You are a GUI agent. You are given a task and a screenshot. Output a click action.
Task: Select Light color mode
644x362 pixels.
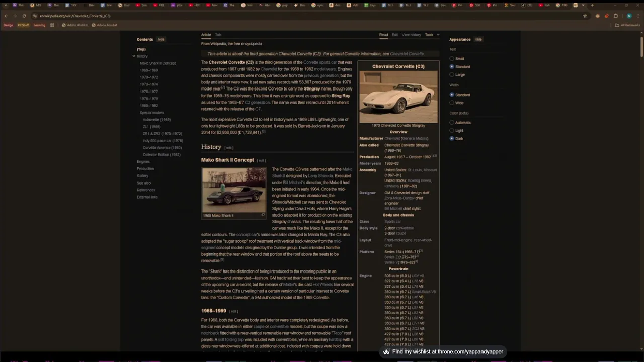[452, 131]
